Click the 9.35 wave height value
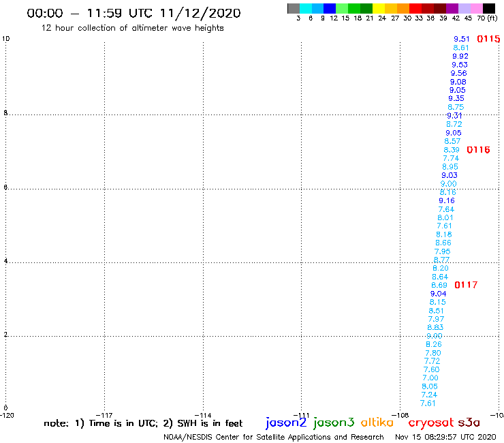Viewport: 504px width, 443px height. pos(456,98)
